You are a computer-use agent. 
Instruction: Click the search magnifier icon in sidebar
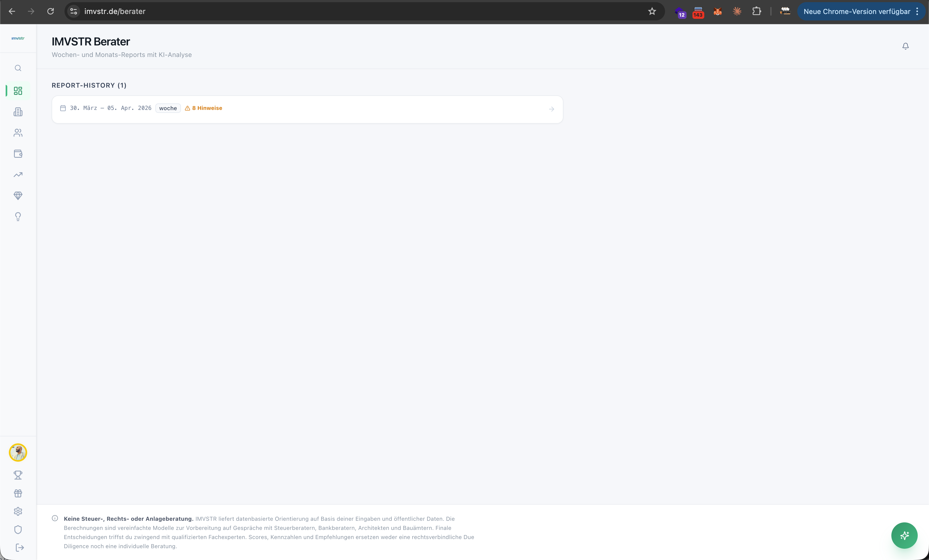(18, 68)
